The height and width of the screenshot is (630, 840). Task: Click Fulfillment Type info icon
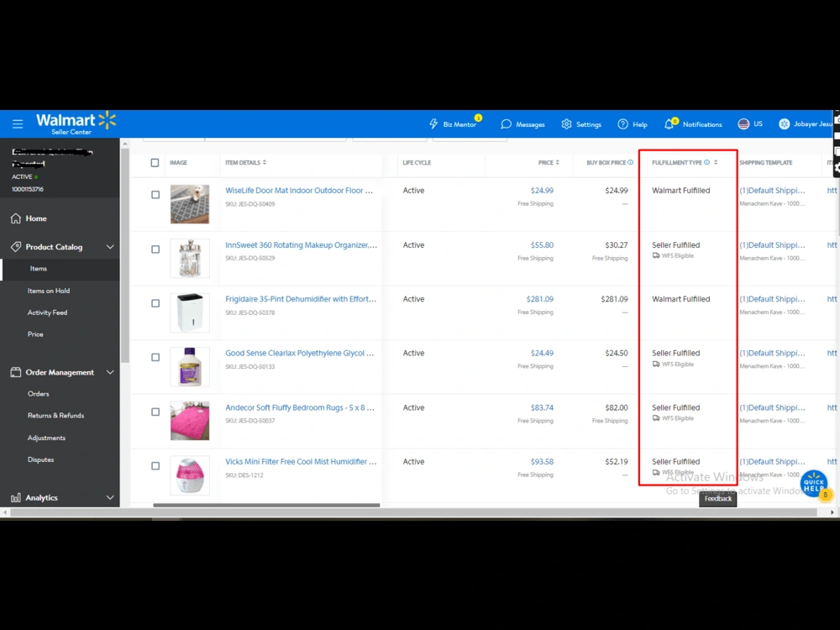[x=707, y=162]
